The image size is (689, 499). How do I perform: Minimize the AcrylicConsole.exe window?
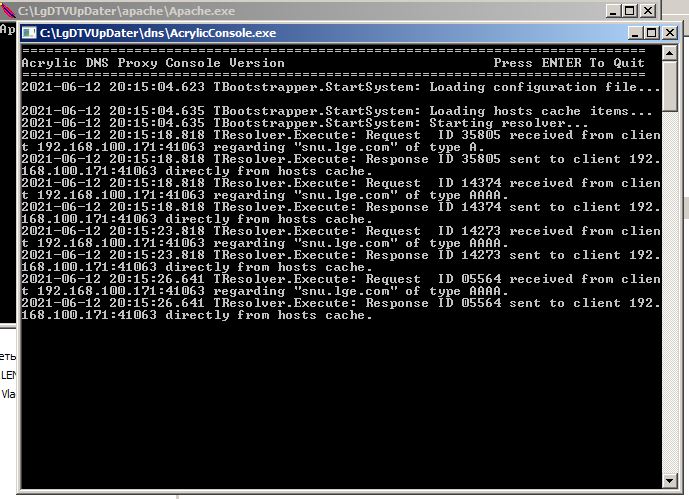636,33
